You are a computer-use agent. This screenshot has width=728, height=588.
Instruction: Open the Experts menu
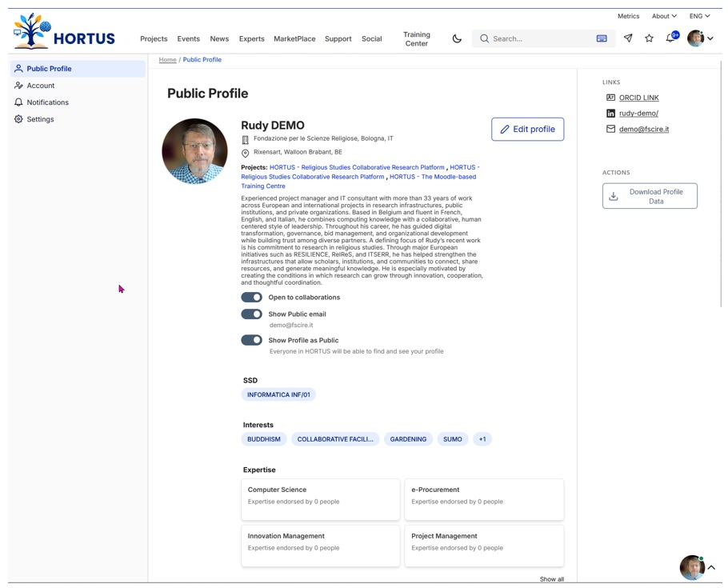tap(252, 38)
